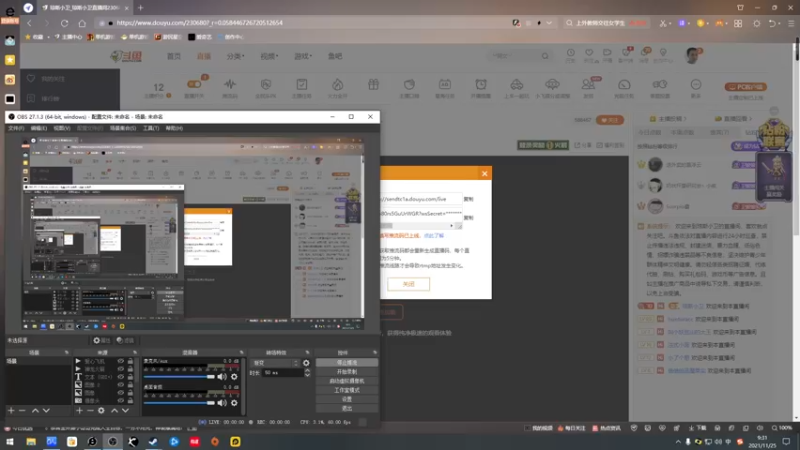Click the rtmp address field in dialog

tap(421, 199)
